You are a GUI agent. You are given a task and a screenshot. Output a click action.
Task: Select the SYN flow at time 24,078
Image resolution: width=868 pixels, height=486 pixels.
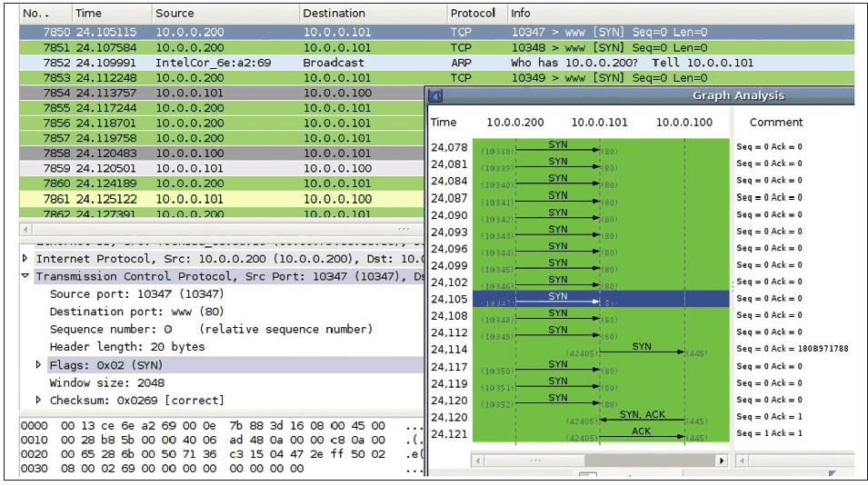601,146
